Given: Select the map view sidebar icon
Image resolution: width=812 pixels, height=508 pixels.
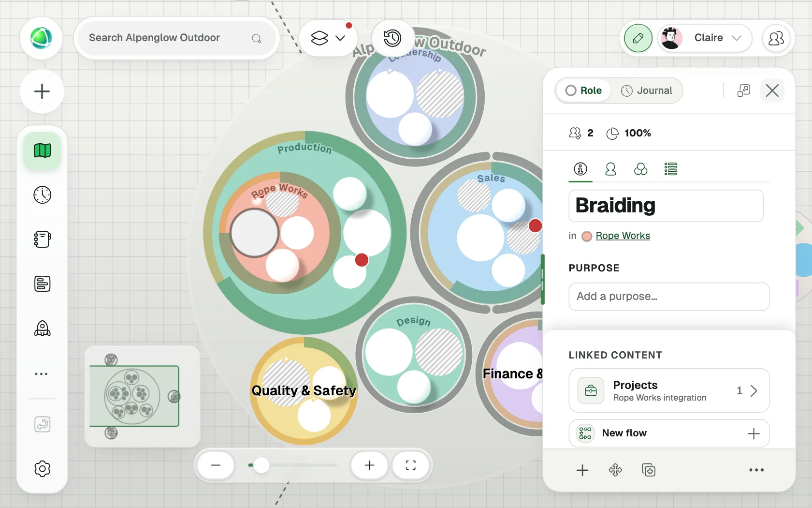Looking at the screenshot, I should tap(42, 150).
